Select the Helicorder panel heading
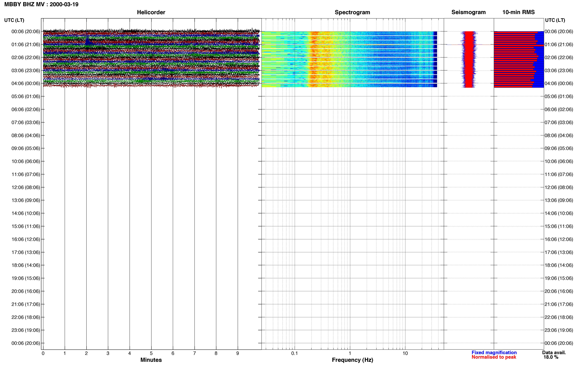Image resolution: width=588 pixels, height=368 pixels. [151, 12]
